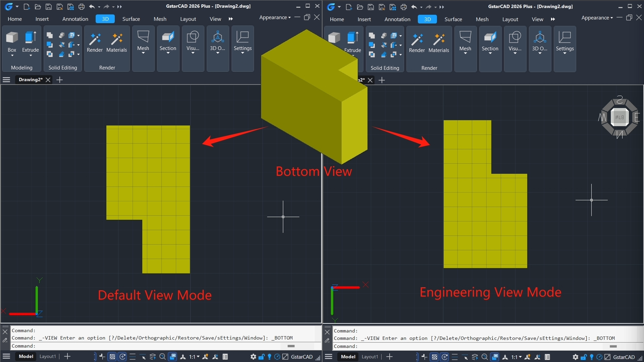Click the Save icon in left title bar
Viewport: 644px width, 362px height.
49,7
